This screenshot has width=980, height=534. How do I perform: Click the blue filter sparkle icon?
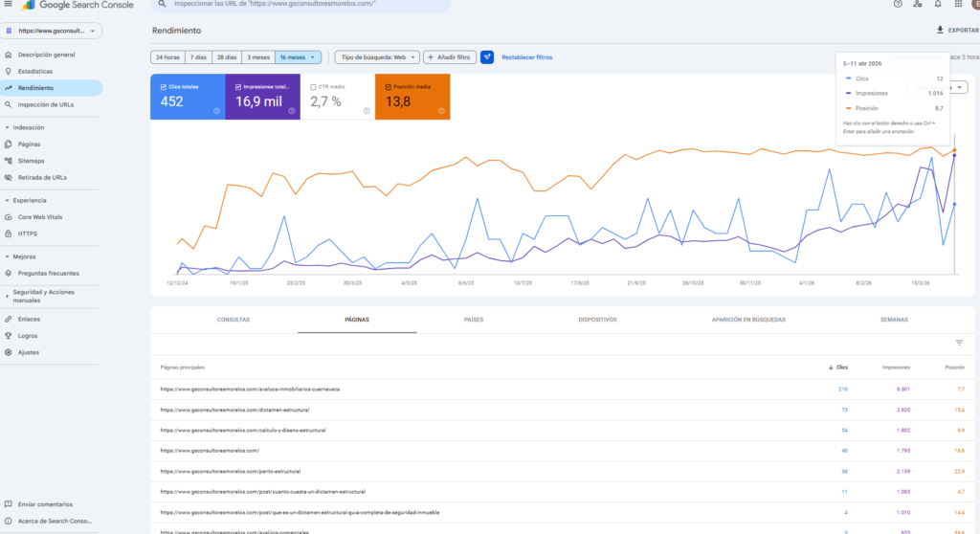(x=487, y=57)
